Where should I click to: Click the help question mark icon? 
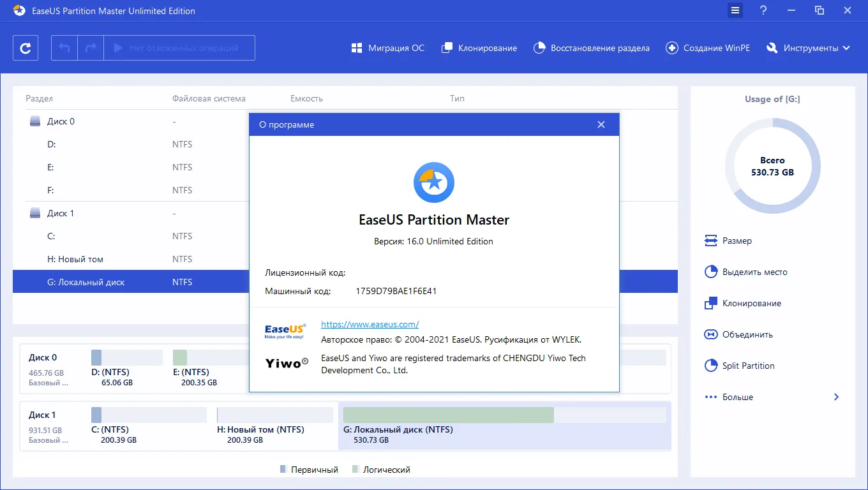click(763, 11)
